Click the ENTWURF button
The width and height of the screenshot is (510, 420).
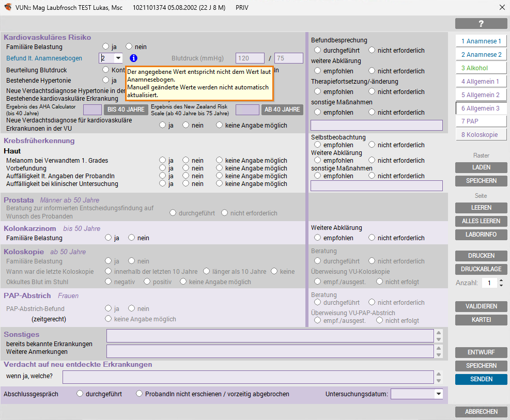(x=481, y=352)
